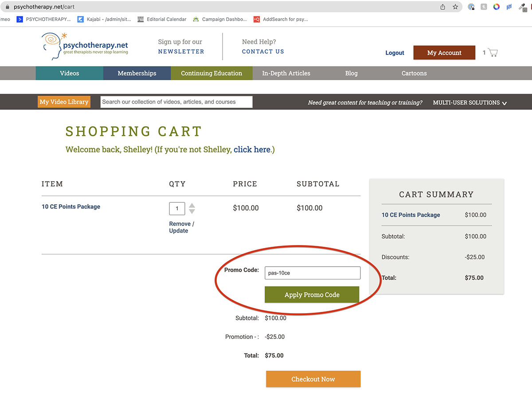Open the PSYCHOTHERAPY bookmark
The image size is (532, 396).
43,19
